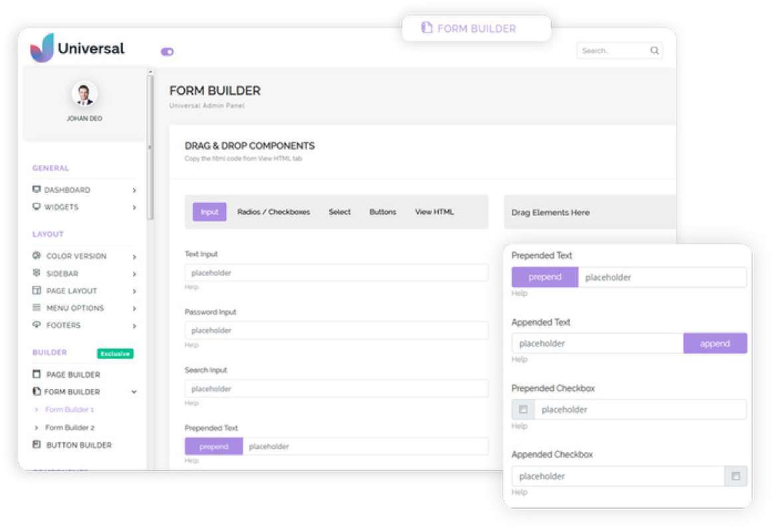Click the Page Builder icon
The width and height of the screenshot is (776, 532).
tap(37, 374)
